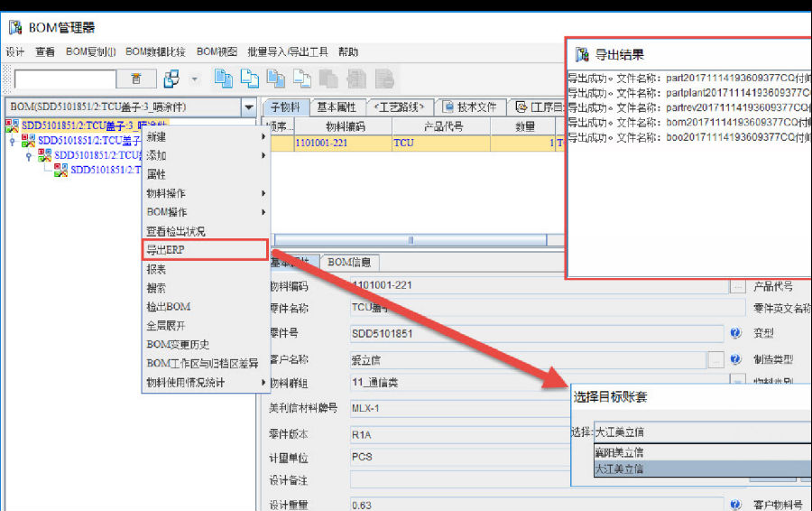Click the browse button beside 物料编码 field
Viewport: 812px width, 511px height.
tap(738, 286)
